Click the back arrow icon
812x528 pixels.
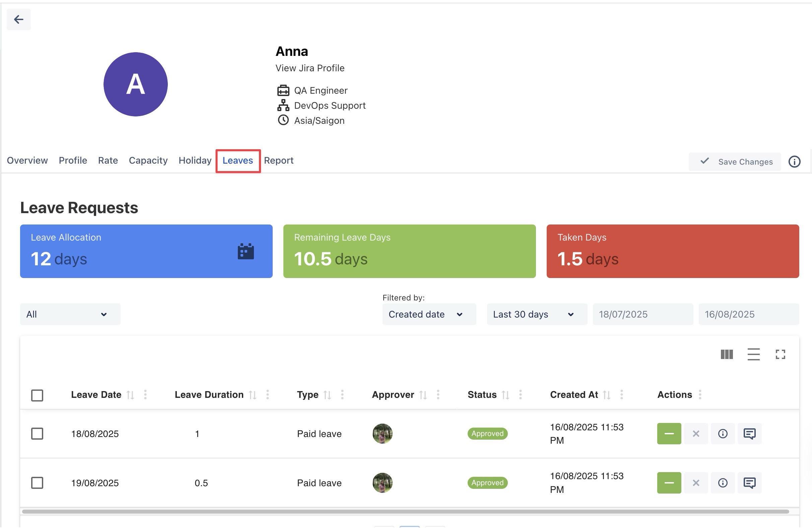click(x=18, y=19)
